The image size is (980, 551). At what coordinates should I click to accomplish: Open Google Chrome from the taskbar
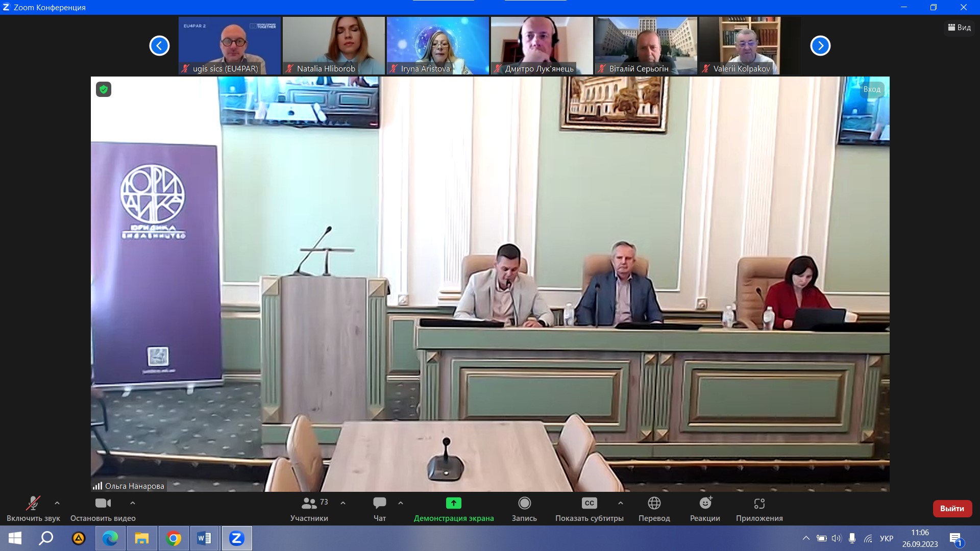[174, 538]
